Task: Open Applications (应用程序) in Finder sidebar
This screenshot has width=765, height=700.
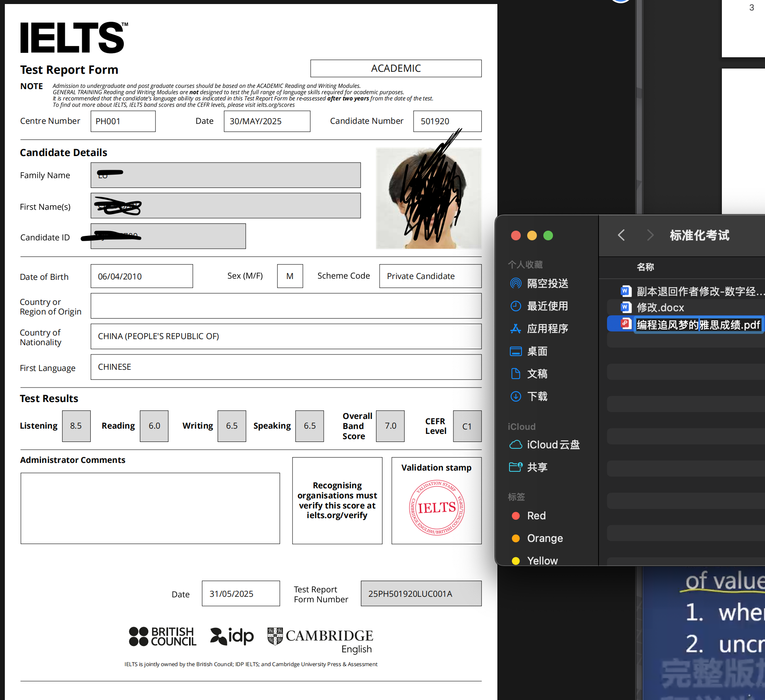Action: click(x=539, y=329)
